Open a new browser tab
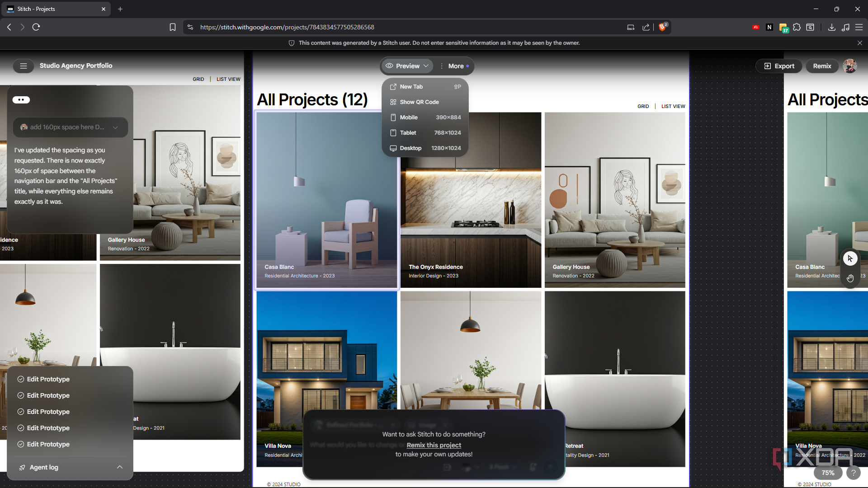The image size is (868, 488). [120, 9]
